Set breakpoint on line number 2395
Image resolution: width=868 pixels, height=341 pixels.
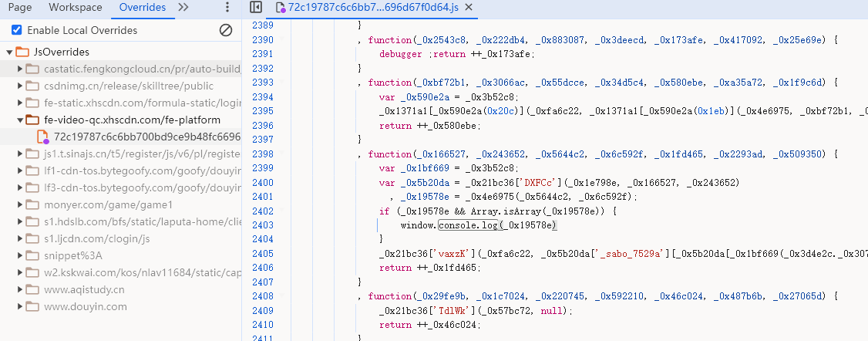point(262,111)
